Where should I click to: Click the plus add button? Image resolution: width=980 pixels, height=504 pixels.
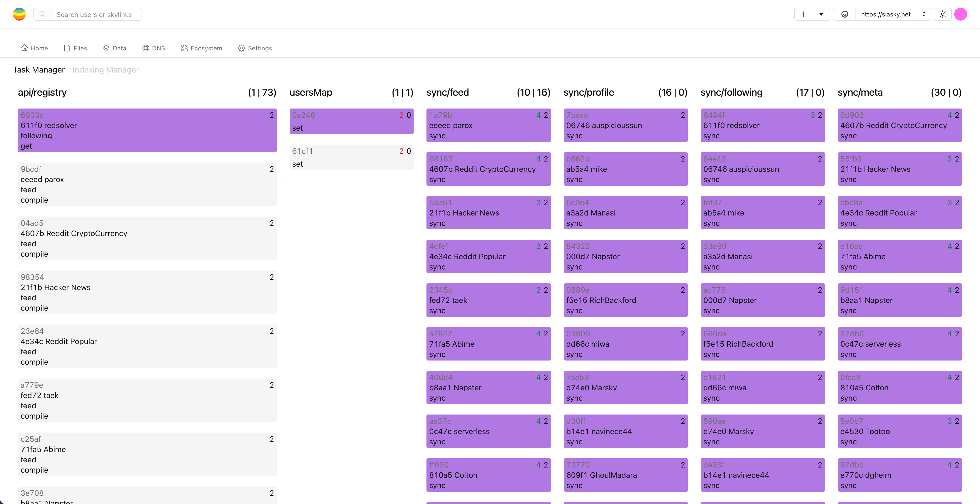[x=803, y=14]
